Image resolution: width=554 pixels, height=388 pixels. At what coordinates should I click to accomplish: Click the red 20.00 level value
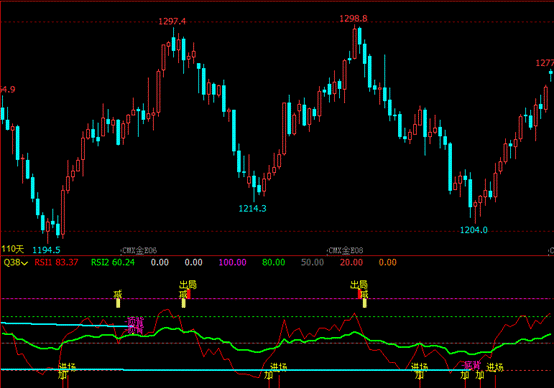point(351,263)
